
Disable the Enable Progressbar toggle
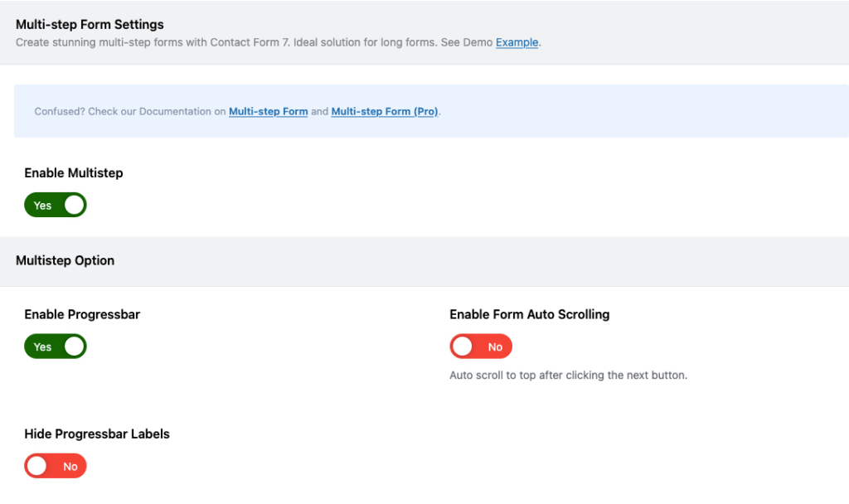[55, 346]
